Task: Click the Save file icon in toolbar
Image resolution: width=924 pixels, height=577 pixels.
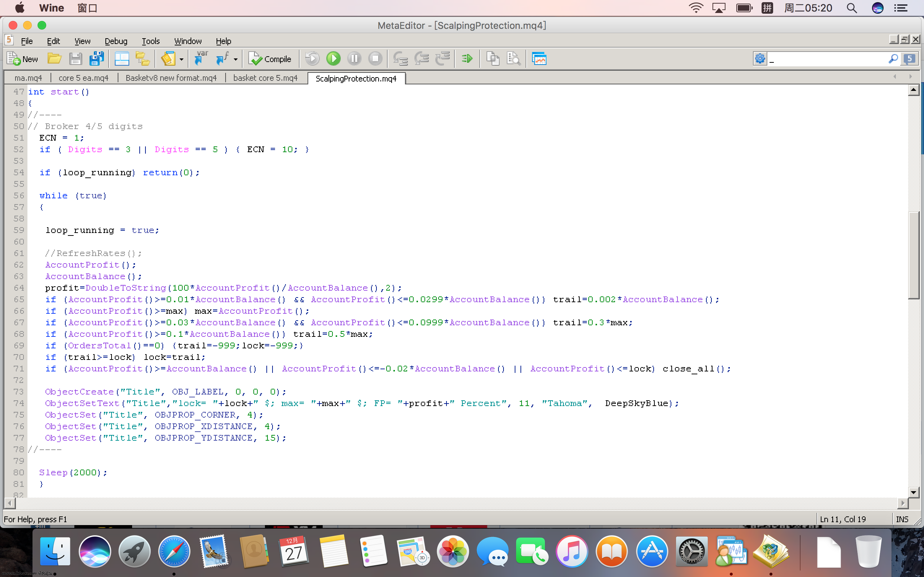Action: [75, 59]
